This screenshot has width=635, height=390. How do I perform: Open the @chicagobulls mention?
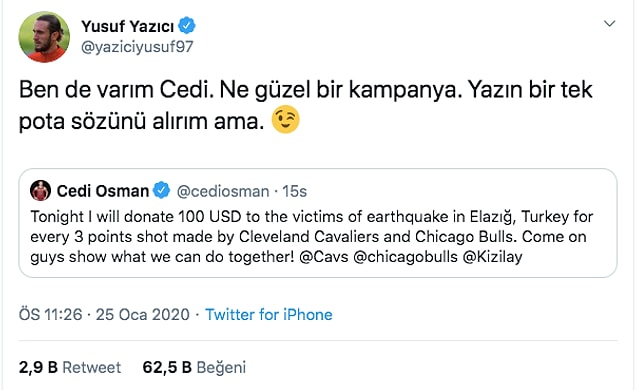pos(405,257)
